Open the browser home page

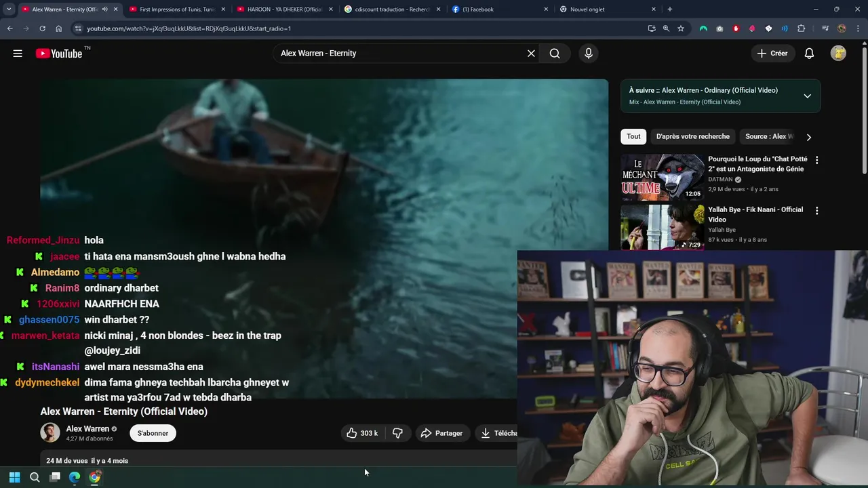[x=58, y=28]
